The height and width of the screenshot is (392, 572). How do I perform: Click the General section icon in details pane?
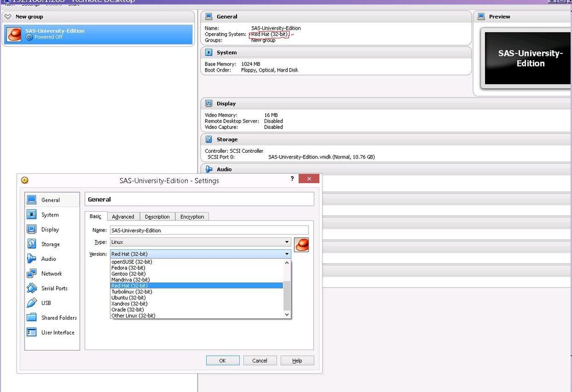pyautogui.click(x=208, y=17)
